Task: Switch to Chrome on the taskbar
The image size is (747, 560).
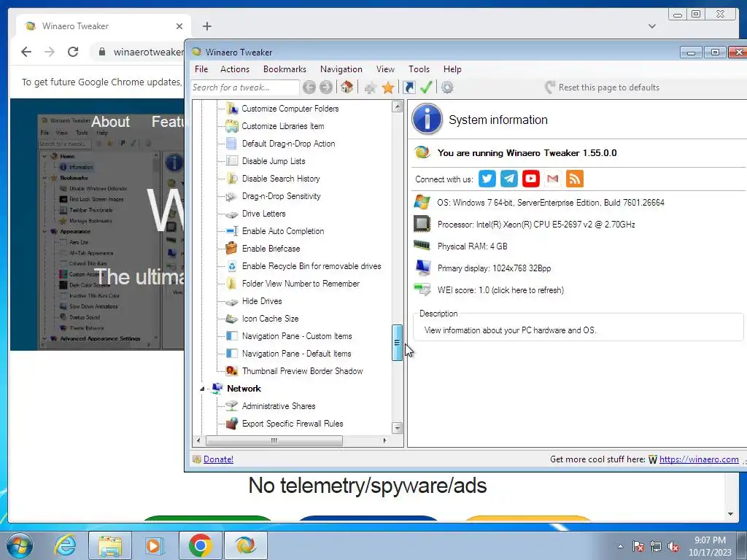Action: tap(200, 545)
